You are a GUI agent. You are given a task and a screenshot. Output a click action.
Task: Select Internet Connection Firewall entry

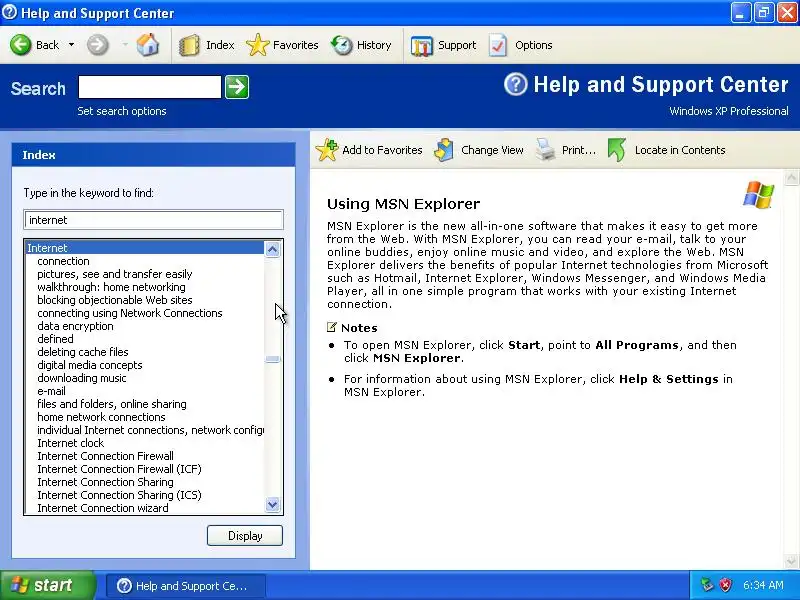tap(106, 456)
